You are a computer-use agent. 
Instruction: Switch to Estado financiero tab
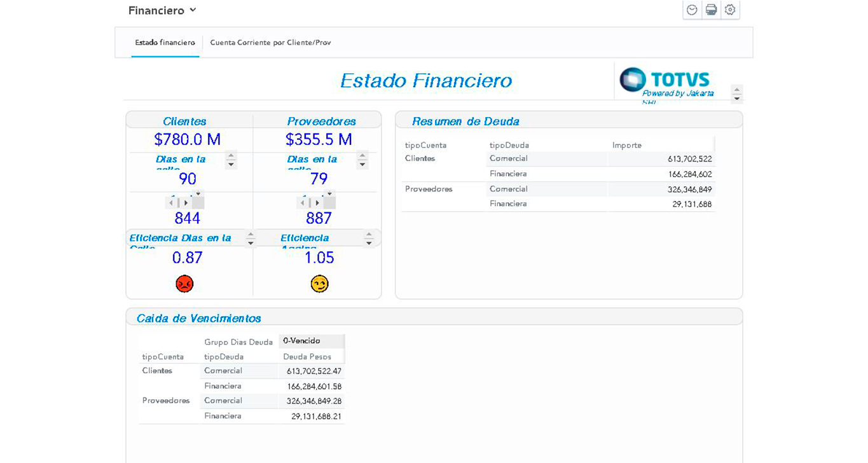point(165,43)
